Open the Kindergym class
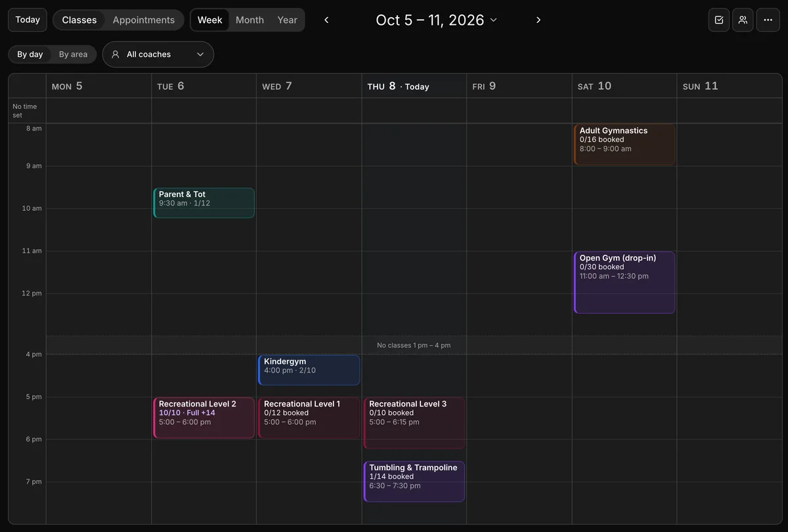The height and width of the screenshot is (532, 788). point(309,370)
